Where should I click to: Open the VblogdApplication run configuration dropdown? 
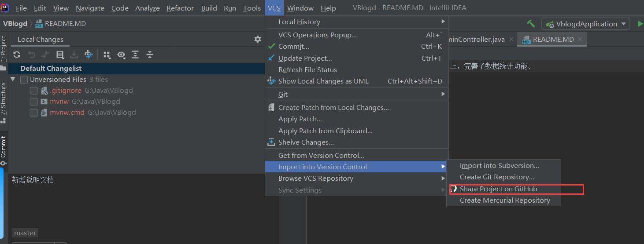(586, 24)
